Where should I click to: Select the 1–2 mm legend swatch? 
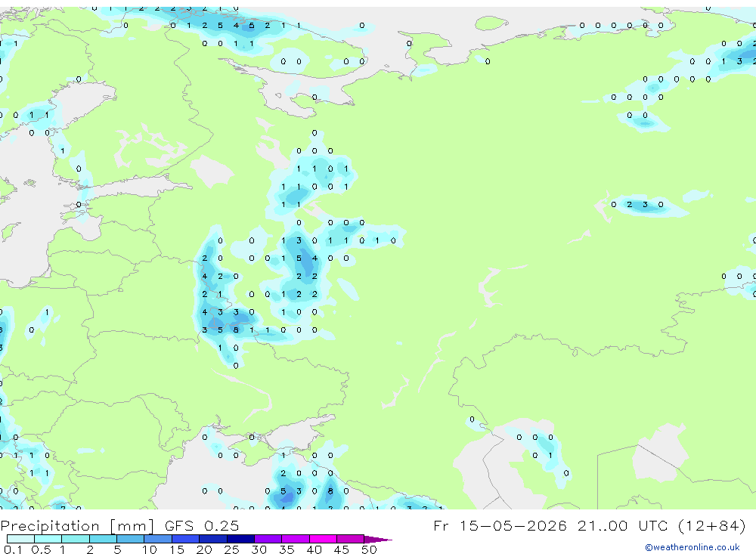(75, 539)
